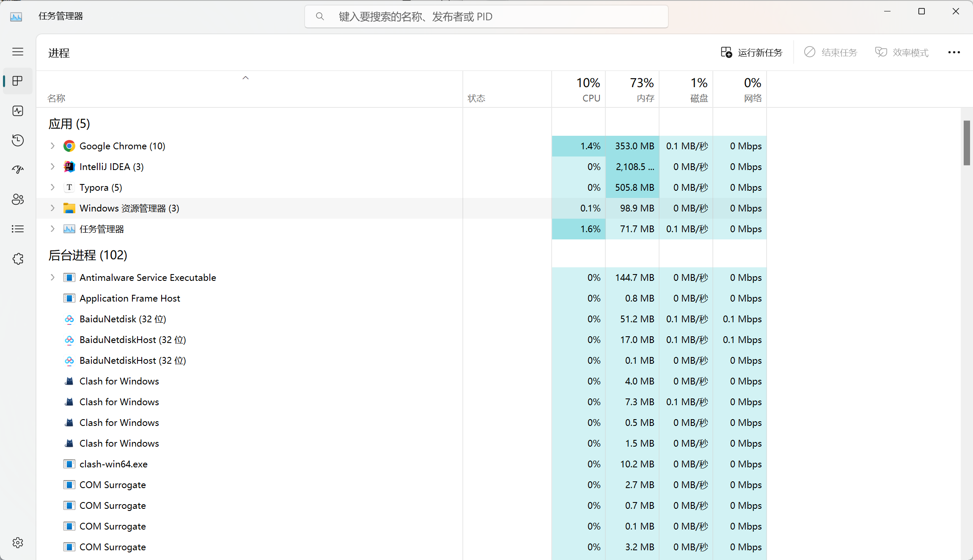Image resolution: width=973 pixels, height=560 pixels.
Task: Select the Processes sidebar icon
Action: [x=18, y=81]
